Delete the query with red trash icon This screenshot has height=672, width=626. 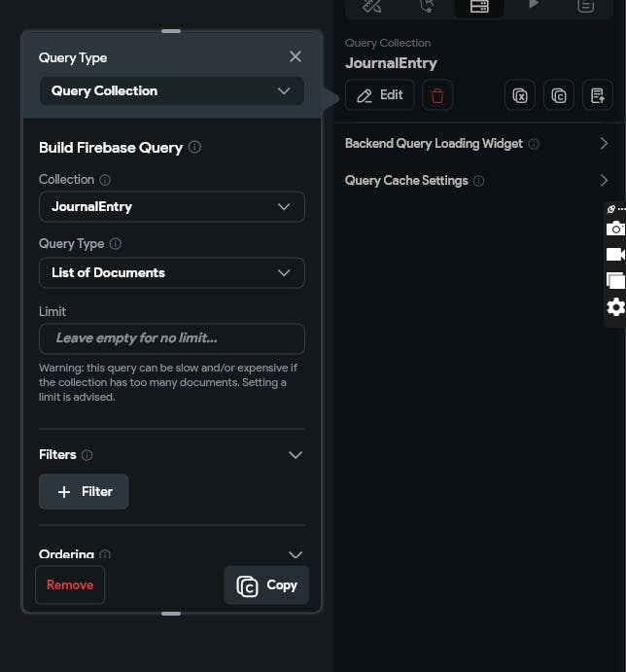(x=437, y=95)
